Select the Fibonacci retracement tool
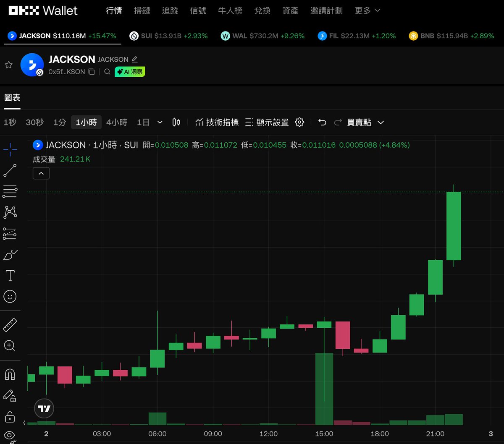 [x=10, y=191]
